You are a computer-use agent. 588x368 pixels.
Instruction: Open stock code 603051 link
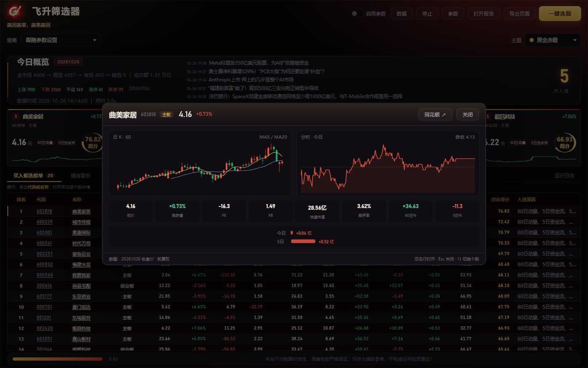tap(45, 339)
